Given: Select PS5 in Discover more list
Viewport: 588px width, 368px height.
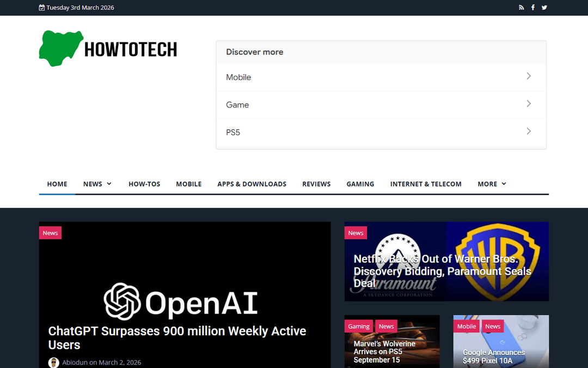Looking at the screenshot, I should coord(381,132).
